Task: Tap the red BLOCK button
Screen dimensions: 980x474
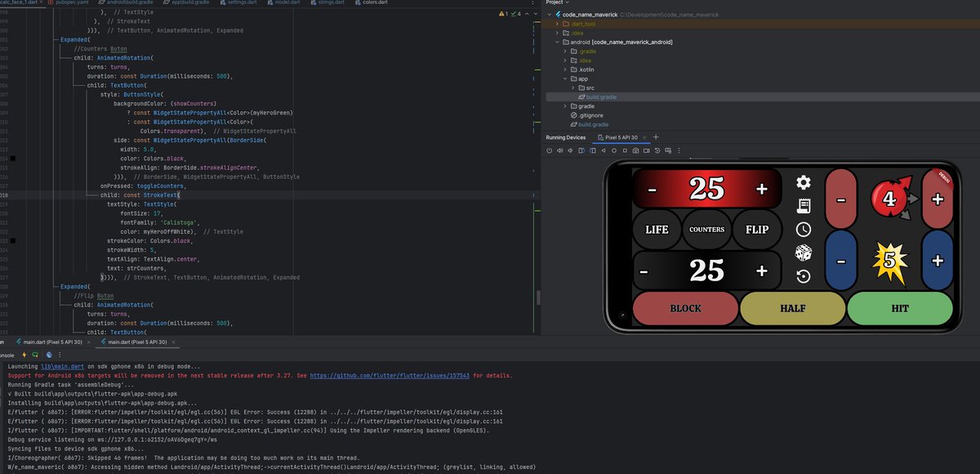Action: pos(685,308)
